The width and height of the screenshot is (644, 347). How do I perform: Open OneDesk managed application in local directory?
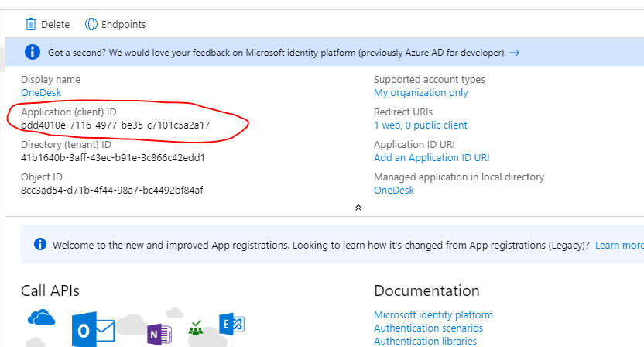(x=394, y=190)
